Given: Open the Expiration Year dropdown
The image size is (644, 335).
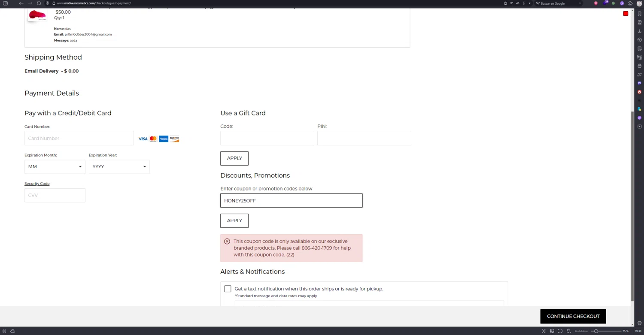Looking at the screenshot, I should (x=119, y=166).
